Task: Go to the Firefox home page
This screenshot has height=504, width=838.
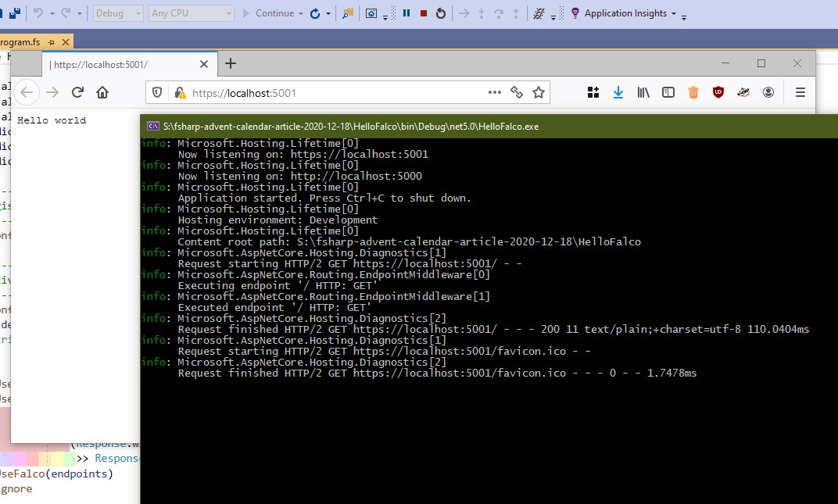Action: click(x=102, y=92)
